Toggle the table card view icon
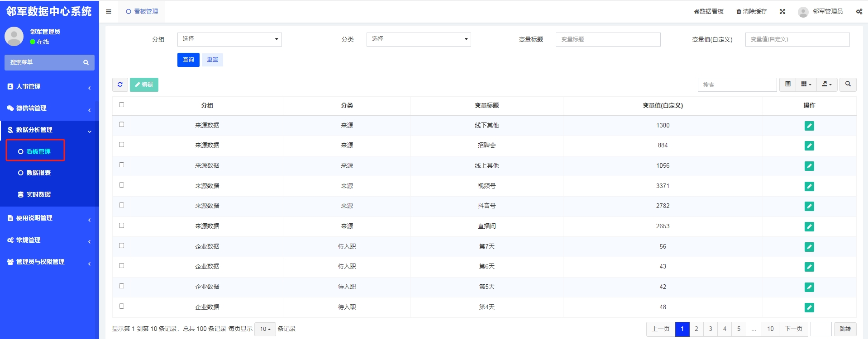This screenshot has height=339, width=868. coord(788,85)
